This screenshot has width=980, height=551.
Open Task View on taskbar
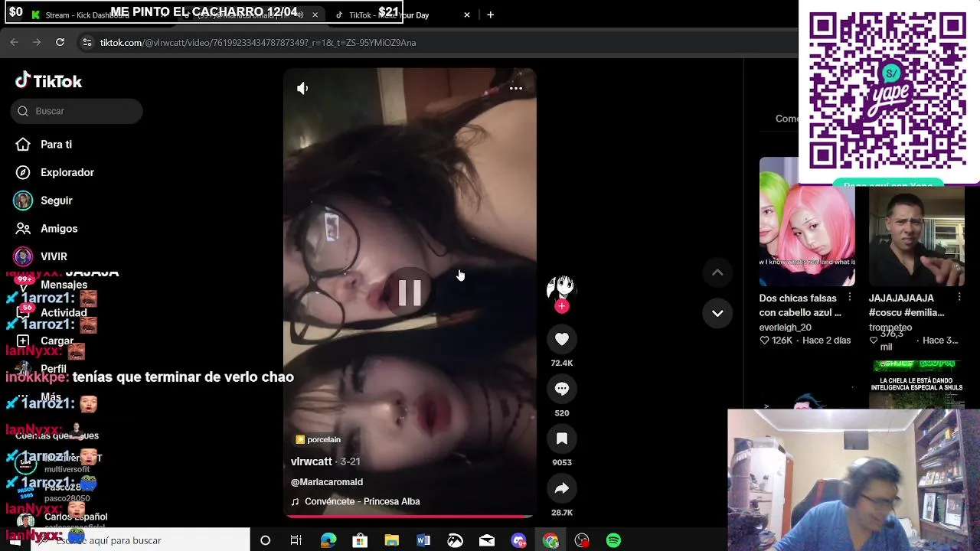coord(296,540)
